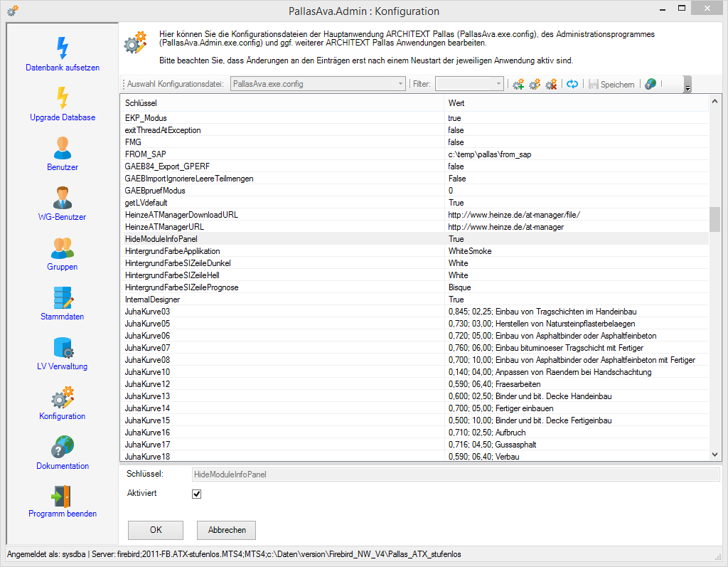Open the WG-Benutzer section
Image resolution: width=728 pixels, height=567 pixels.
[63, 203]
